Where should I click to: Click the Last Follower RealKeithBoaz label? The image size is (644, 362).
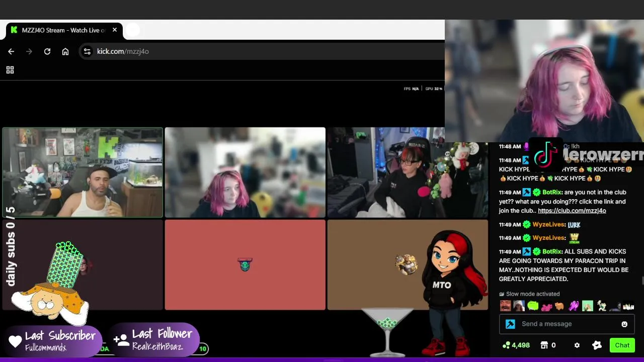click(155, 339)
